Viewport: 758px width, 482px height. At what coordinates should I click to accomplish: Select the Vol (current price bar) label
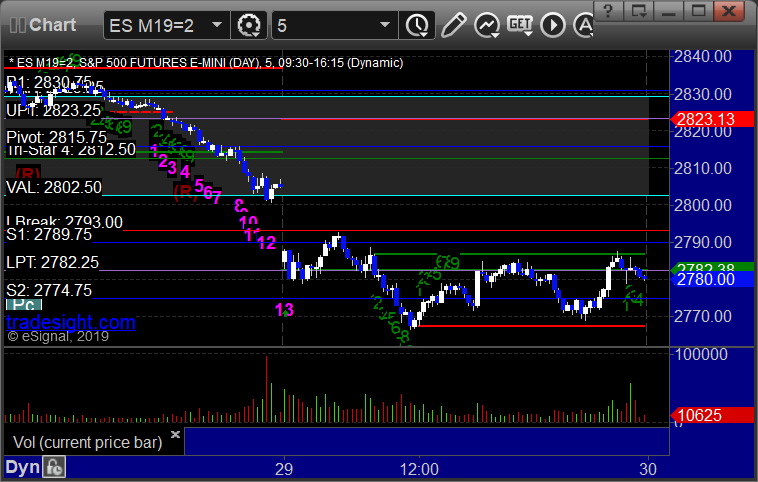(89, 441)
